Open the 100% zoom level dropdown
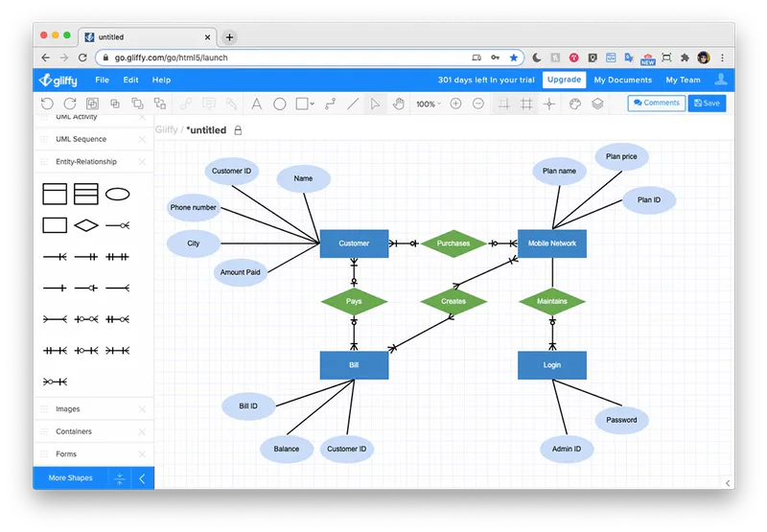767x532 pixels. point(429,104)
